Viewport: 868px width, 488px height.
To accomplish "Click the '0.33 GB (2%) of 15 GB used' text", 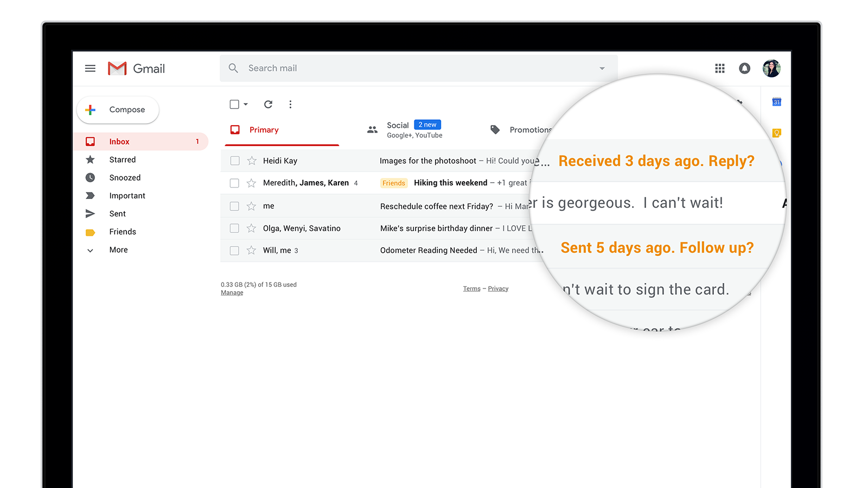I will point(259,285).
